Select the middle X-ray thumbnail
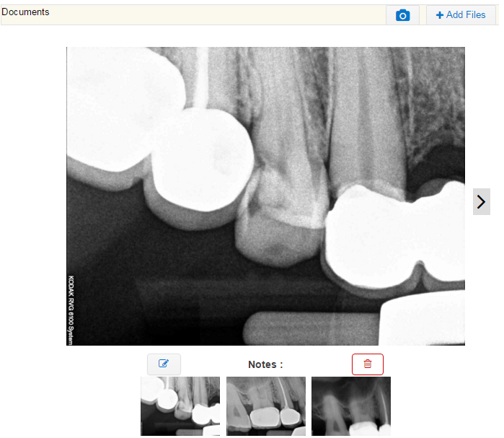504x438 pixels. [x=266, y=406]
